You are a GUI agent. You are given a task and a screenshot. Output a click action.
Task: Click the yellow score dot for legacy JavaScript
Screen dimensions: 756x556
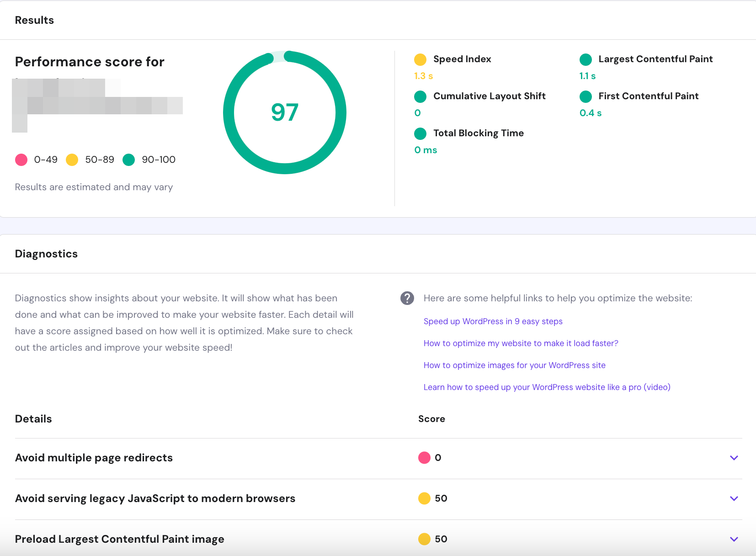coord(425,498)
